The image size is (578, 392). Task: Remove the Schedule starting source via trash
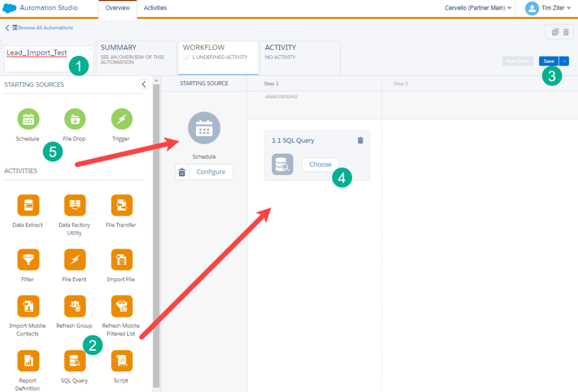tap(182, 172)
